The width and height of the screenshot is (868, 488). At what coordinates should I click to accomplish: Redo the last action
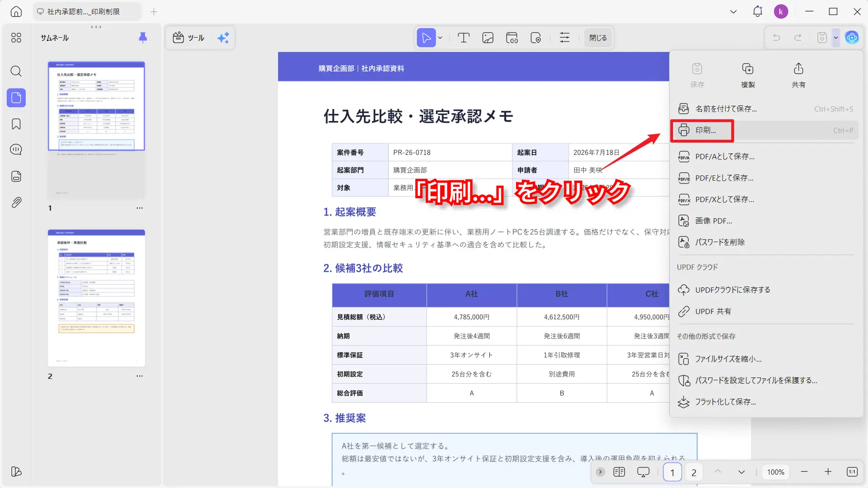pyautogui.click(x=798, y=37)
